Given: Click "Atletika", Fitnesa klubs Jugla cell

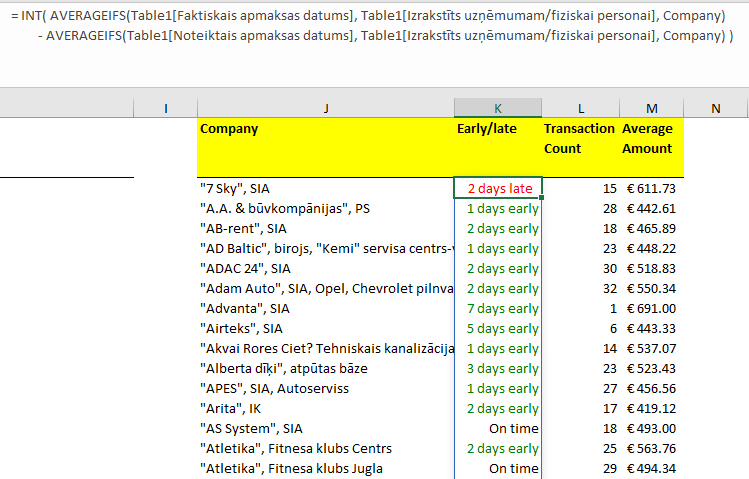Looking at the screenshot, I should [x=326, y=469].
